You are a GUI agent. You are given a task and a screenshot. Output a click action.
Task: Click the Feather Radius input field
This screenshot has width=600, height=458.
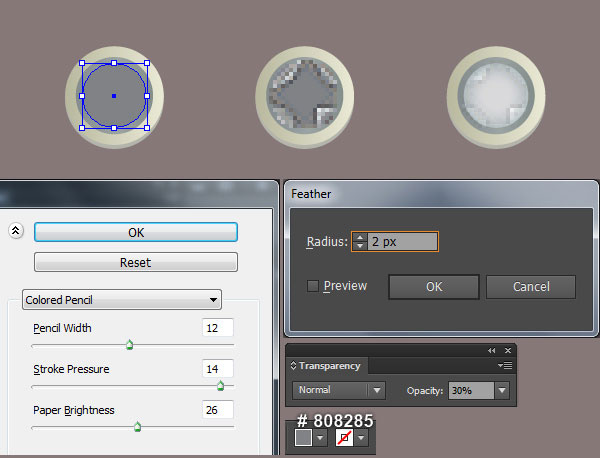[x=402, y=241]
